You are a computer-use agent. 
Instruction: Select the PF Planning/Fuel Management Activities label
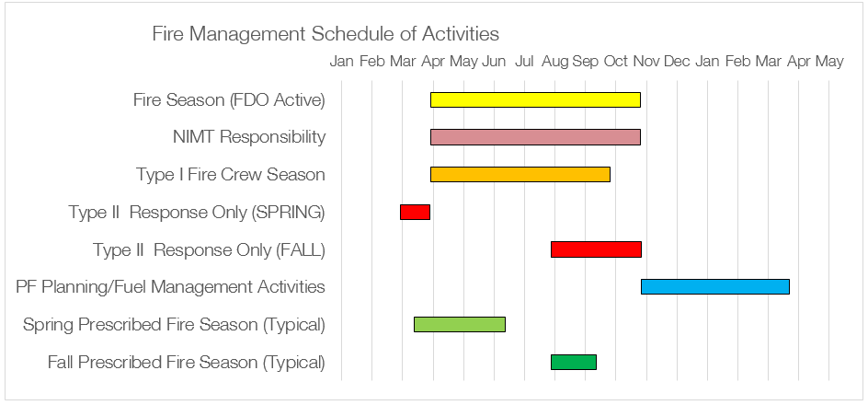(x=170, y=287)
